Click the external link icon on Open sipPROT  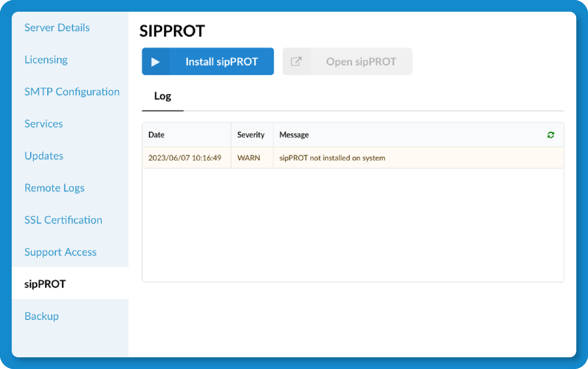pos(296,61)
